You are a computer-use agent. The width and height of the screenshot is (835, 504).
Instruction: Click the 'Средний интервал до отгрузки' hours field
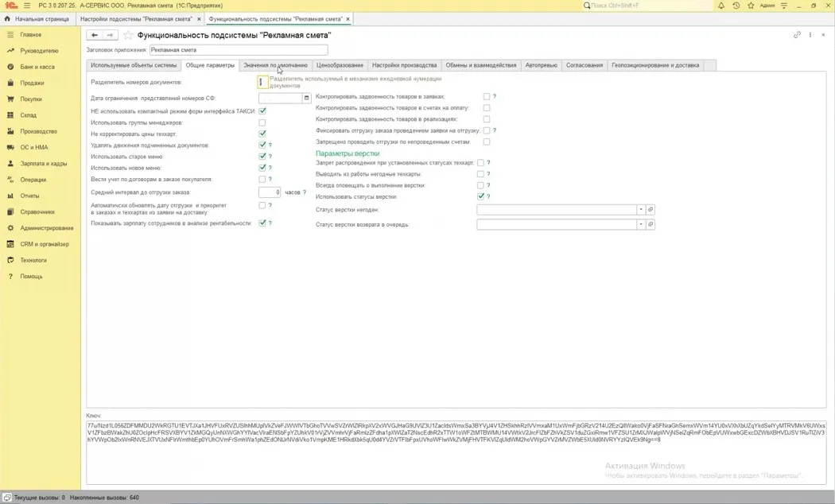[x=270, y=192]
